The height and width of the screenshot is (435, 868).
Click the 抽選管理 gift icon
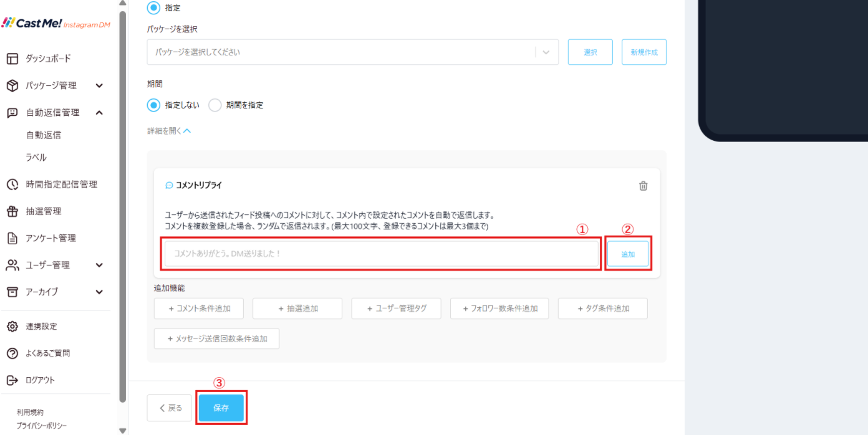pyautogui.click(x=12, y=211)
